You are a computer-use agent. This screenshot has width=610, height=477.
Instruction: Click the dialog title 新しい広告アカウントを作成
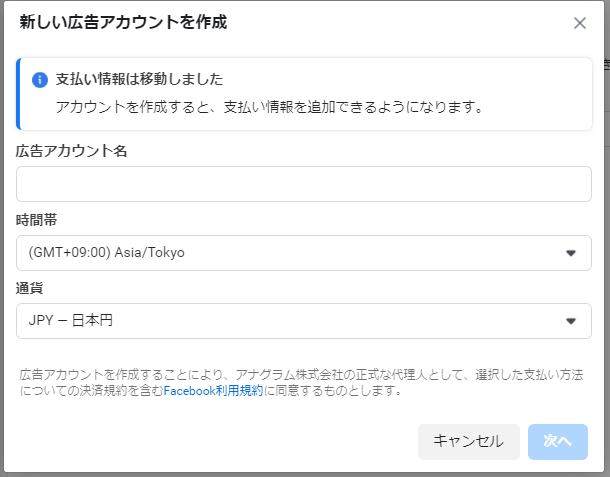123,22
